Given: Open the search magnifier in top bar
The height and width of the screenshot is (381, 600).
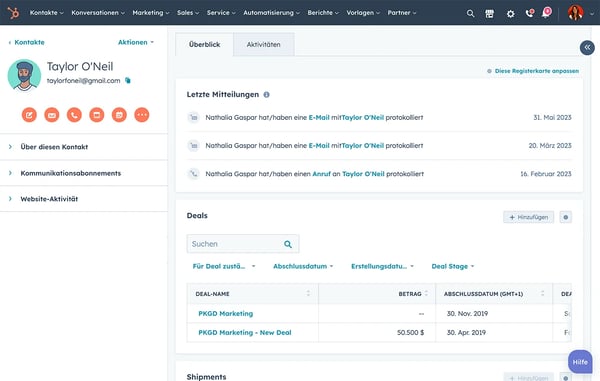Looking at the screenshot, I should click(470, 14).
